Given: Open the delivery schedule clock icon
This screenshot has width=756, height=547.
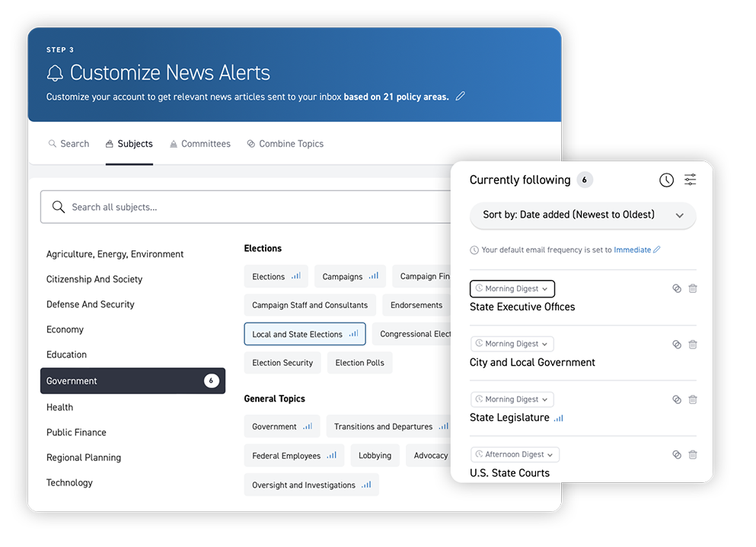Looking at the screenshot, I should point(666,180).
